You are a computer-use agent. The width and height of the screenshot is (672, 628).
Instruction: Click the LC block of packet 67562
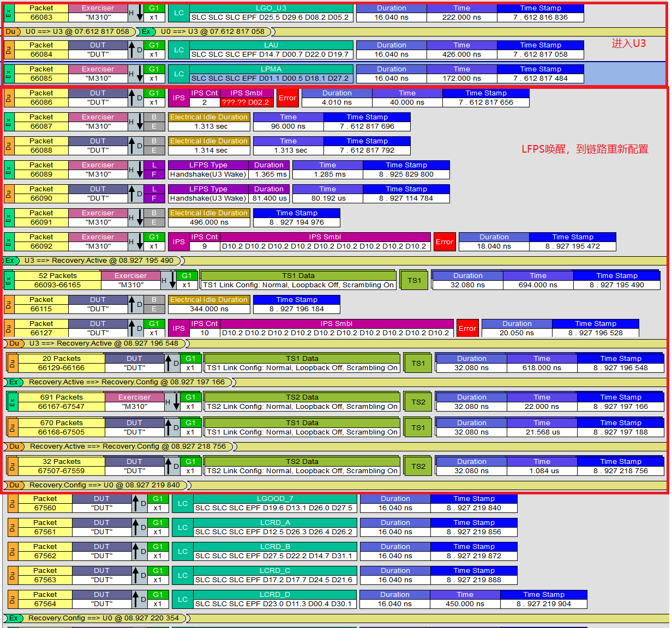click(182, 552)
